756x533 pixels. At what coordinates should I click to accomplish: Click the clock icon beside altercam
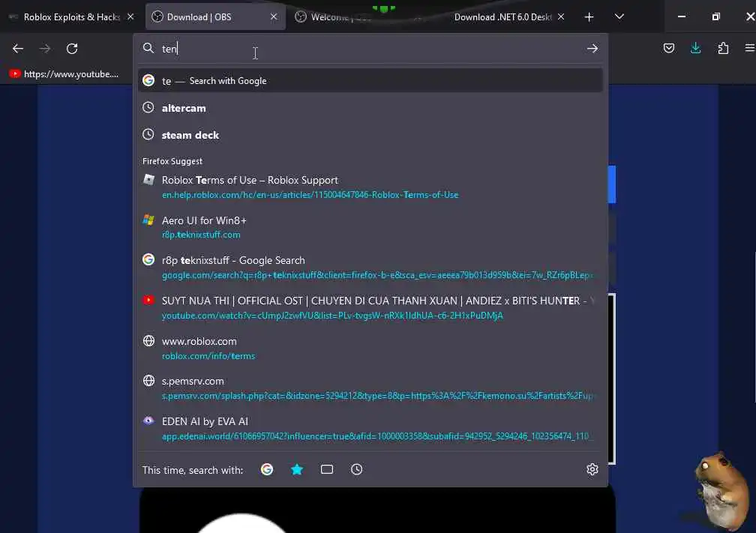pyautogui.click(x=148, y=107)
